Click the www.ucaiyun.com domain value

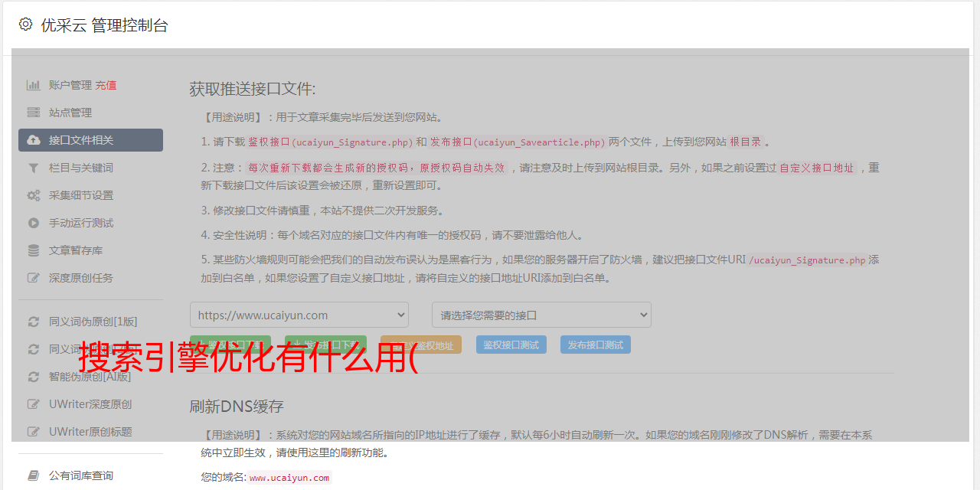(x=289, y=477)
